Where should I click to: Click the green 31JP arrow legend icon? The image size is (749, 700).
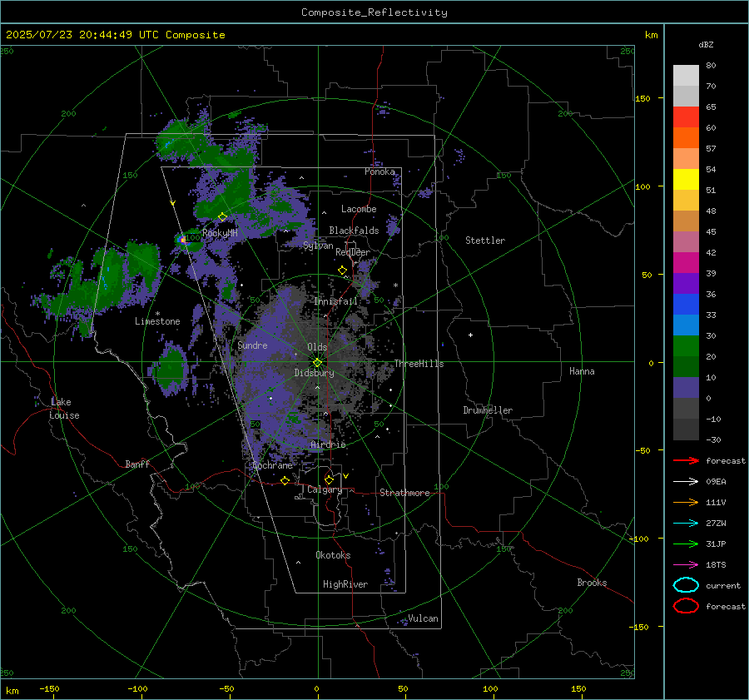(686, 544)
